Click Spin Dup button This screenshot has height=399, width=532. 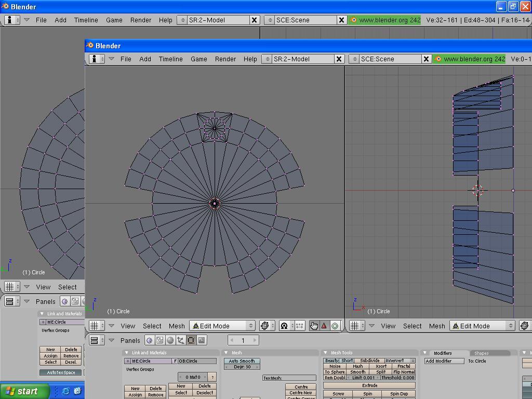click(x=398, y=394)
